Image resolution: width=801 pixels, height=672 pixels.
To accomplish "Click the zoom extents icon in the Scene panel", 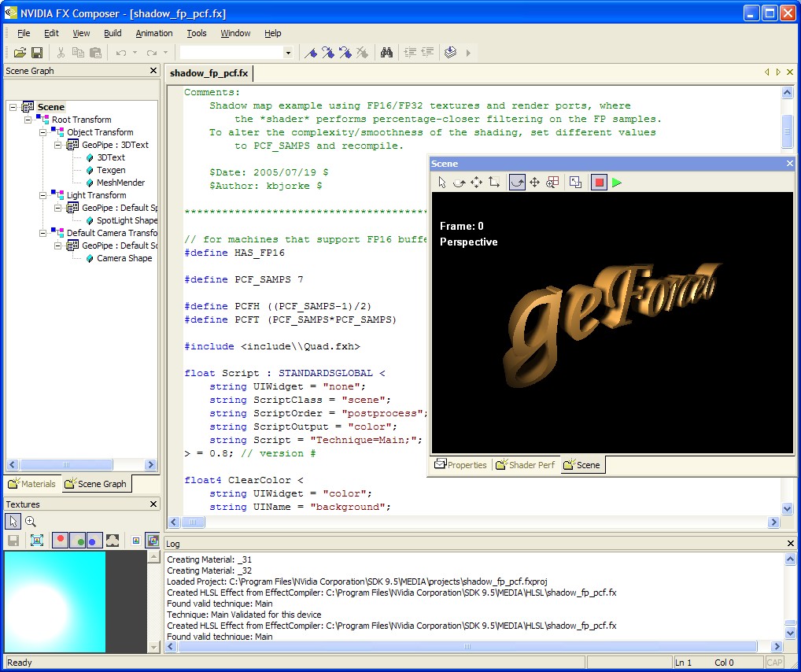I will [x=552, y=183].
